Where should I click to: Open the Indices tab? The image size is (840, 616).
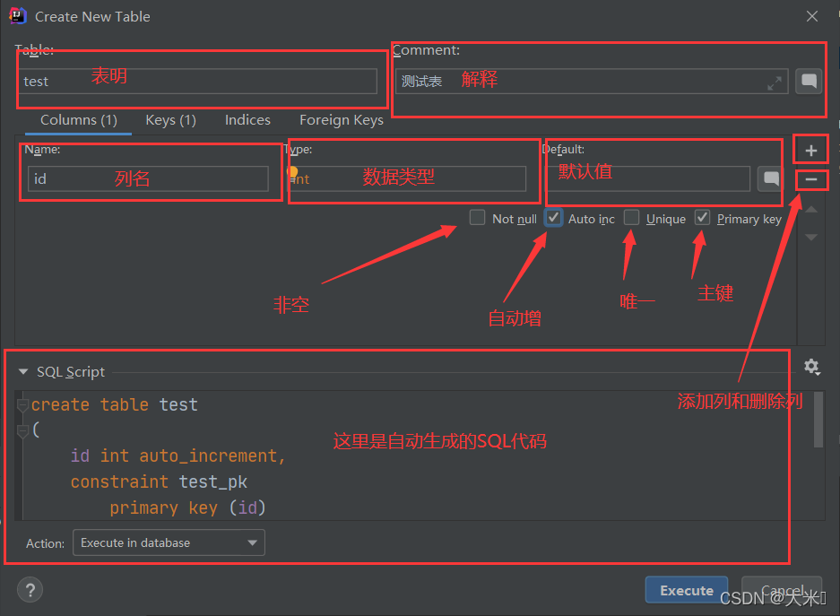[x=247, y=120]
